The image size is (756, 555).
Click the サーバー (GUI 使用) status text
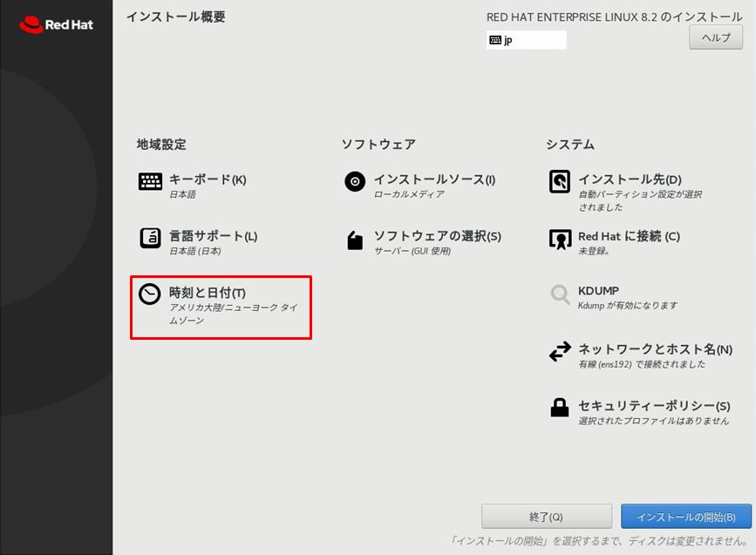click(412, 251)
